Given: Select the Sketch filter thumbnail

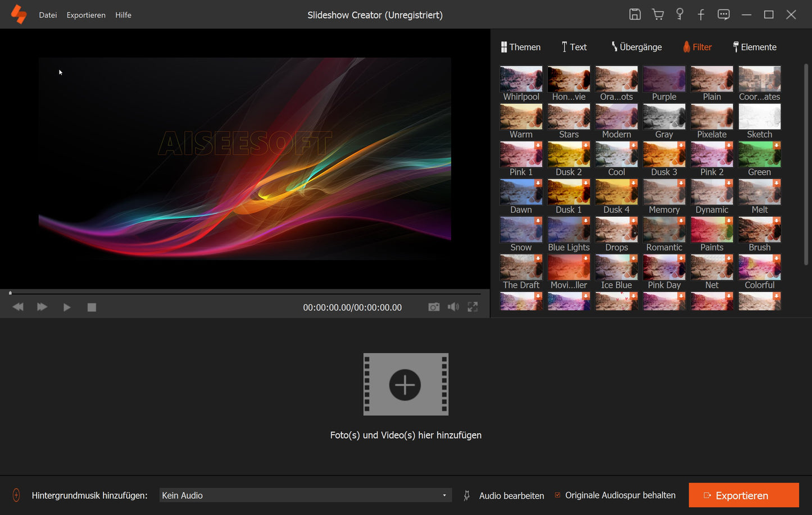Looking at the screenshot, I should tap(759, 117).
